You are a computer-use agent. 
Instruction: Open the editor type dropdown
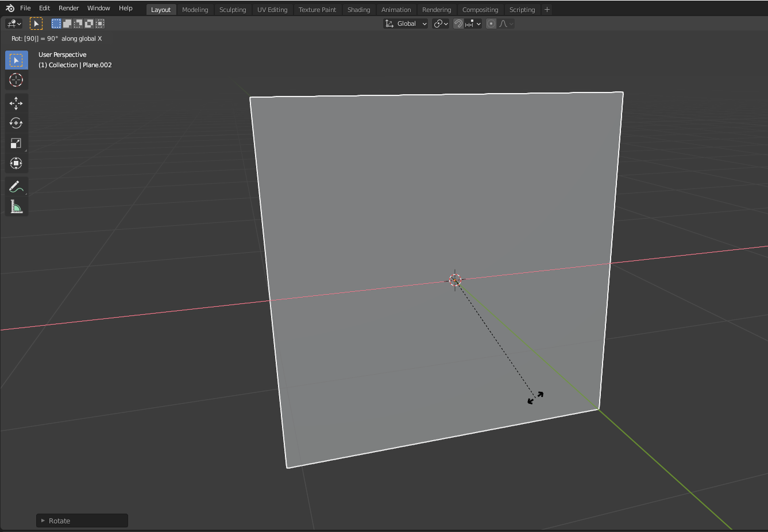tap(14, 24)
